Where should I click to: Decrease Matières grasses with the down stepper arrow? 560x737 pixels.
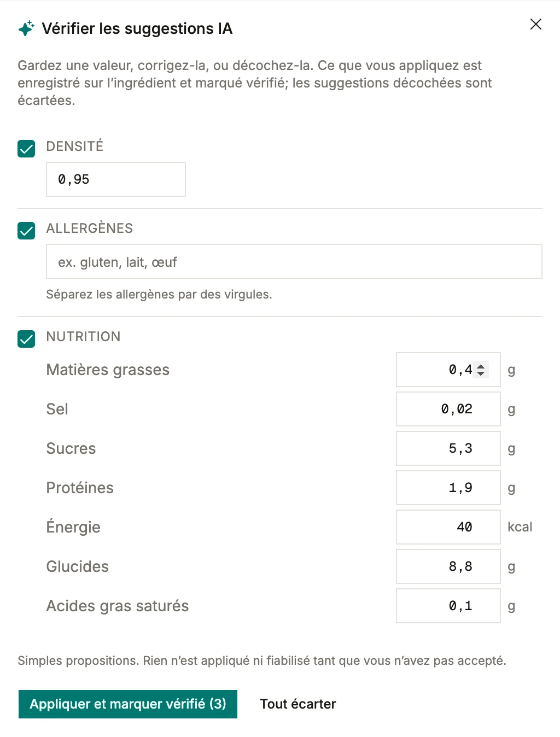click(x=481, y=373)
